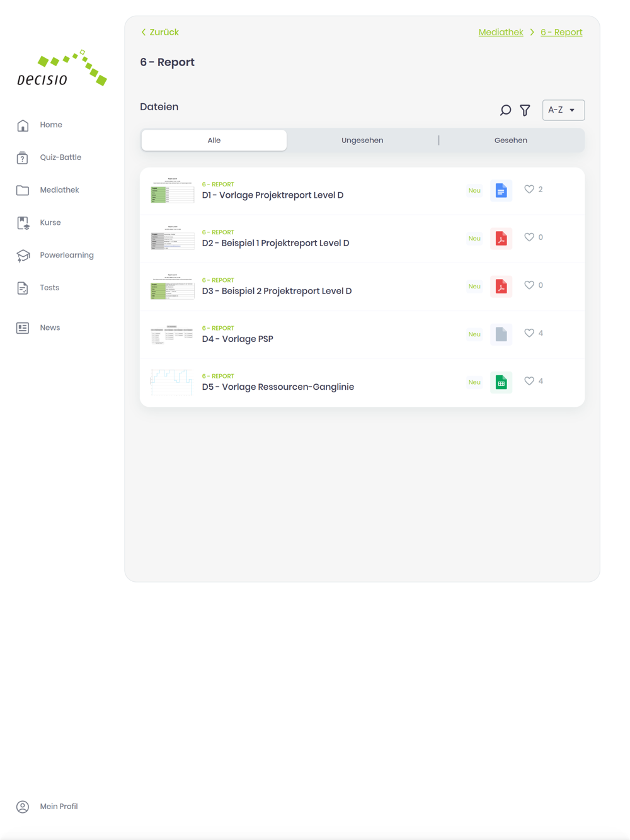Click the Neu badge on D1 row
630x840 pixels.
click(474, 191)
